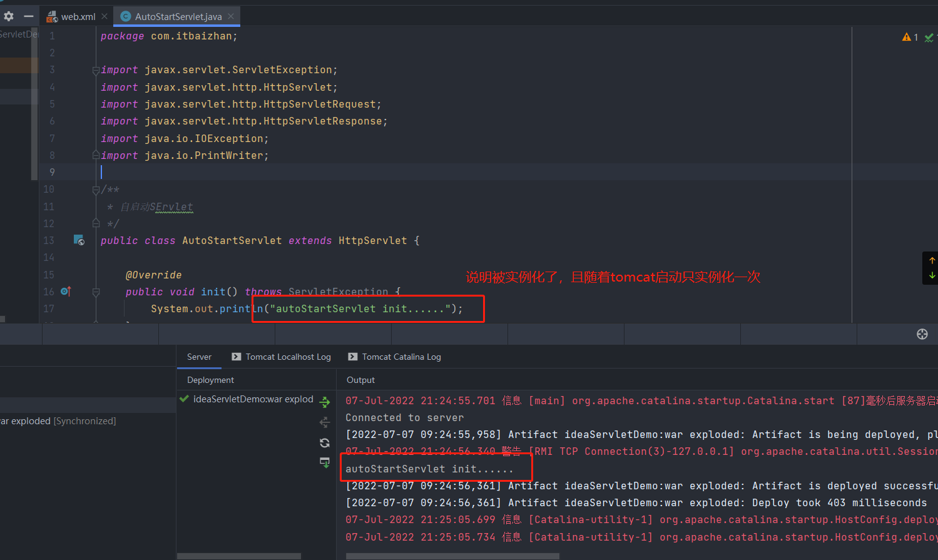
Task: Click the warning indicator showing 1
Action: coord(910,38)
